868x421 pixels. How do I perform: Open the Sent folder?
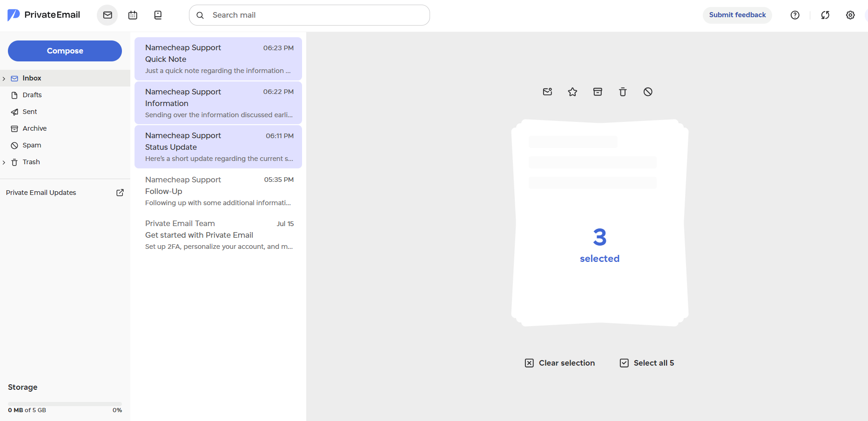pyautogui.click(x=65, y=112)
